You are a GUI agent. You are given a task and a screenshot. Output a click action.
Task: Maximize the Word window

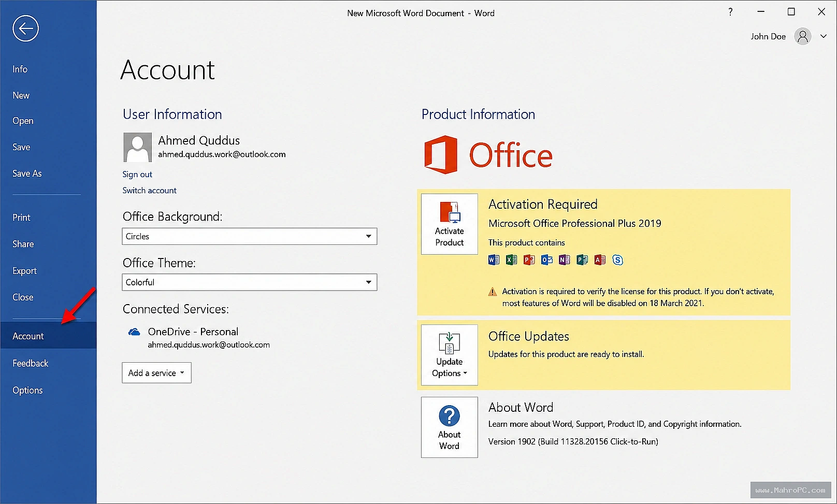click(x=791, y=12)
